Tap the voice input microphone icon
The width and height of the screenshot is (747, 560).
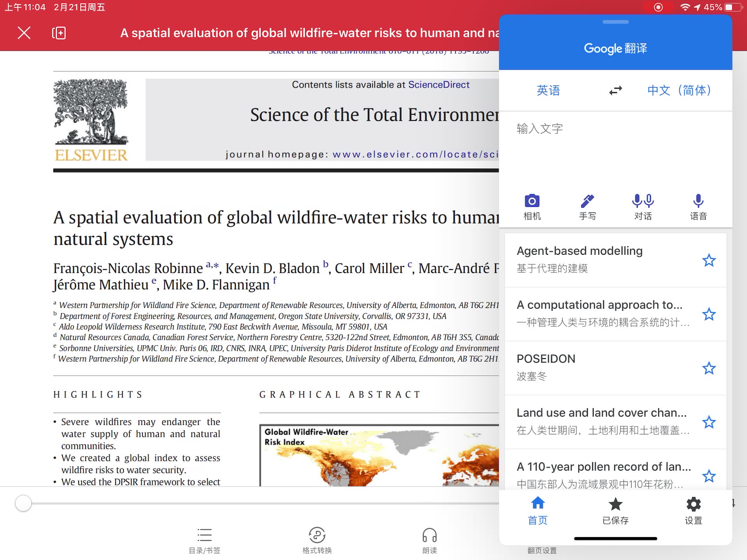[698, 207]
